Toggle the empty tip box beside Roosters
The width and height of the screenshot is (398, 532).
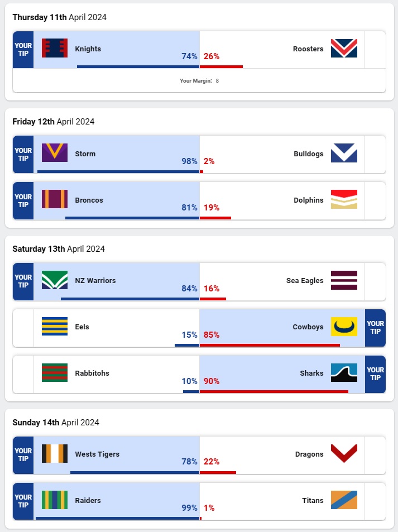pos(375,50)
